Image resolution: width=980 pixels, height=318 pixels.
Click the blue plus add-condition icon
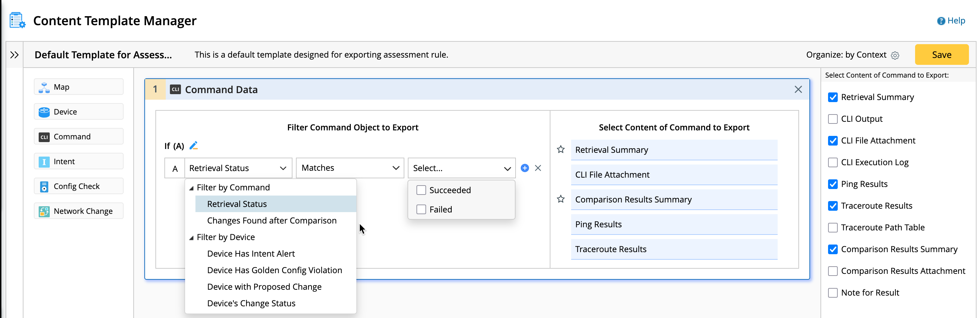[525, 168]
